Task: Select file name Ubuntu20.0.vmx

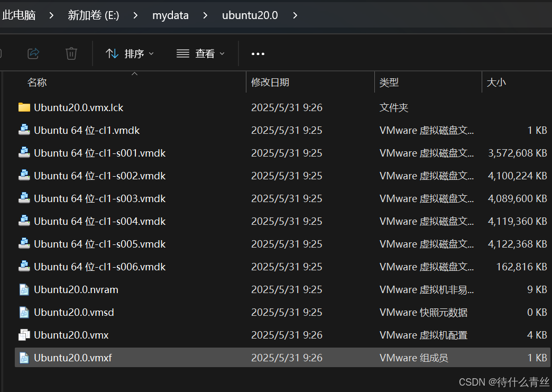Action: click(x=71, y=335)
